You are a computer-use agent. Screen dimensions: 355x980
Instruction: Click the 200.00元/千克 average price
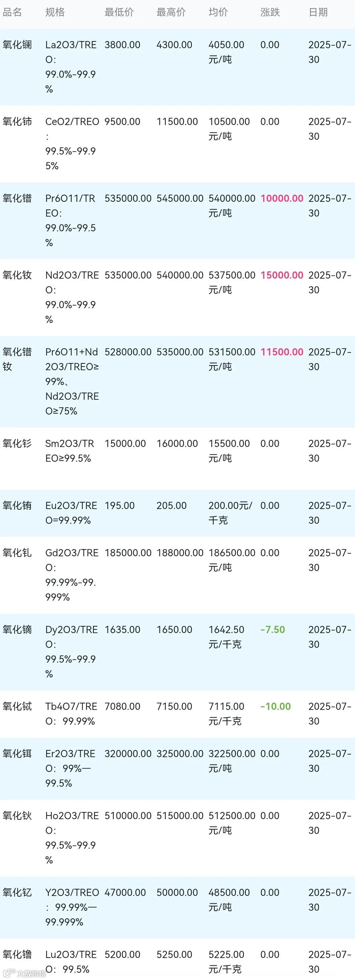point(230,512)
